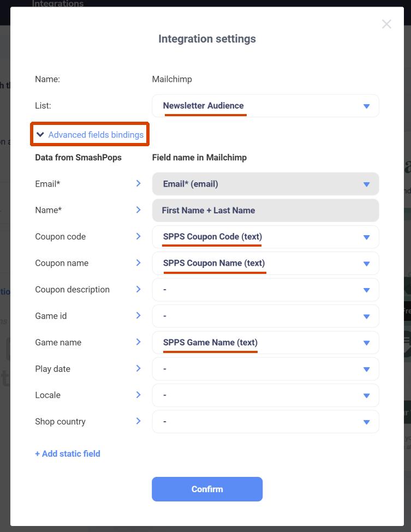Image resolution: width=411 pixels, height=532 pixels.
Task: Click the Add static field link
Action: [68, 453]
